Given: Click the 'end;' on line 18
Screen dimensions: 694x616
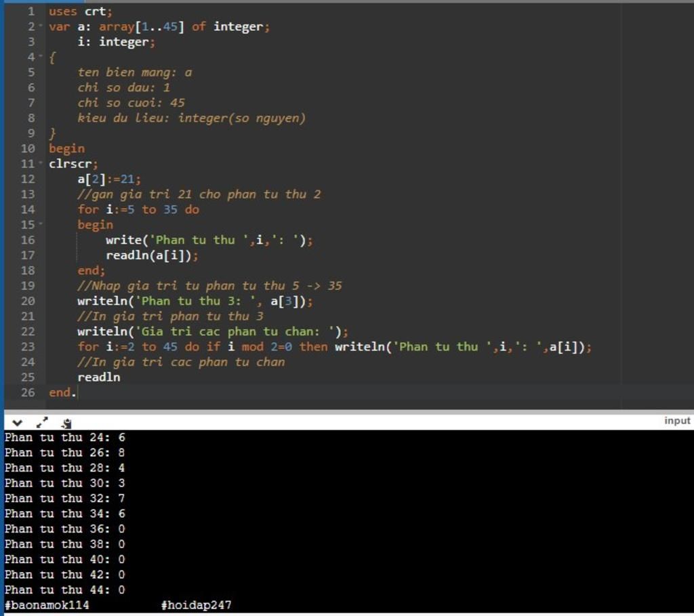Looking at the screenshot, I should (x=91, y=270).
